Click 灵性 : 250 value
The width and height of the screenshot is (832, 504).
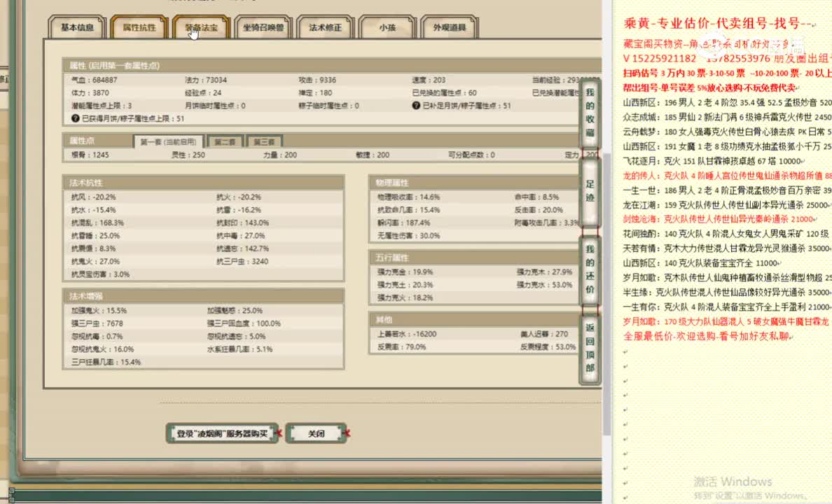click(188, 155)
